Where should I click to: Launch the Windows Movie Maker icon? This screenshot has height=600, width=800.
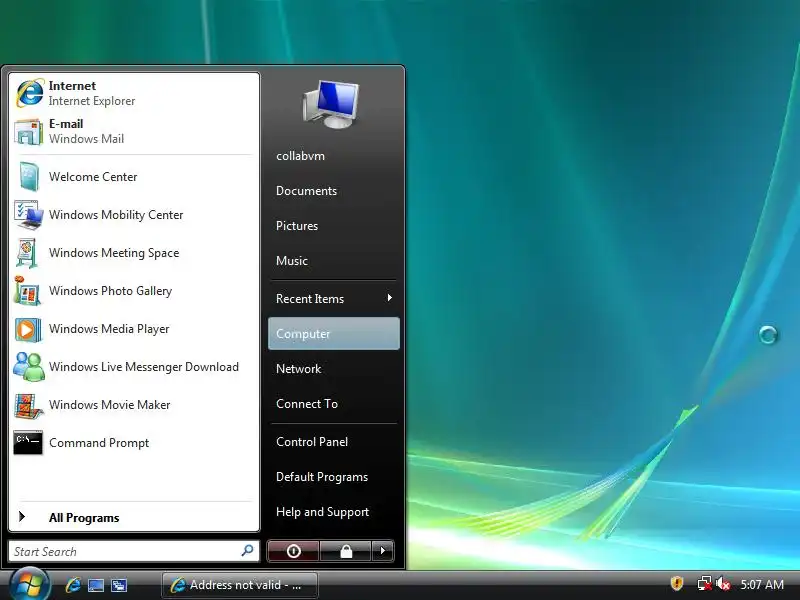[28, 405]
